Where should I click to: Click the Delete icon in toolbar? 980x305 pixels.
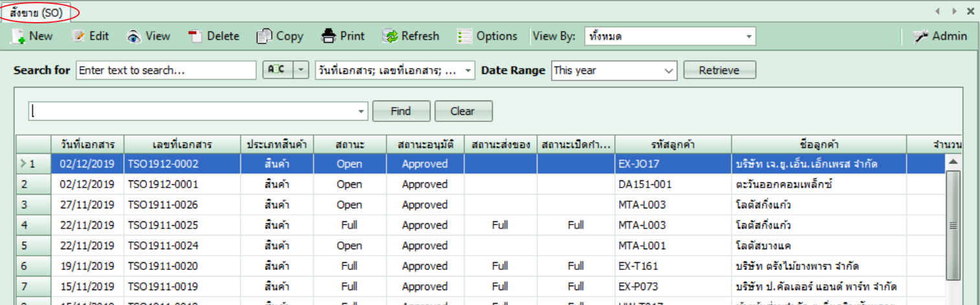(195, 36)
